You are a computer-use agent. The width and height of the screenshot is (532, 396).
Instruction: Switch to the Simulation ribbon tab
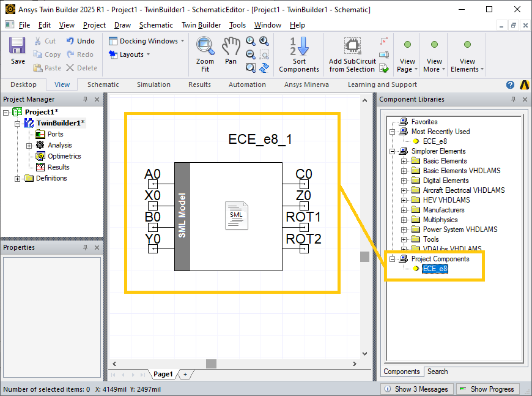click(x=153, y=84)
